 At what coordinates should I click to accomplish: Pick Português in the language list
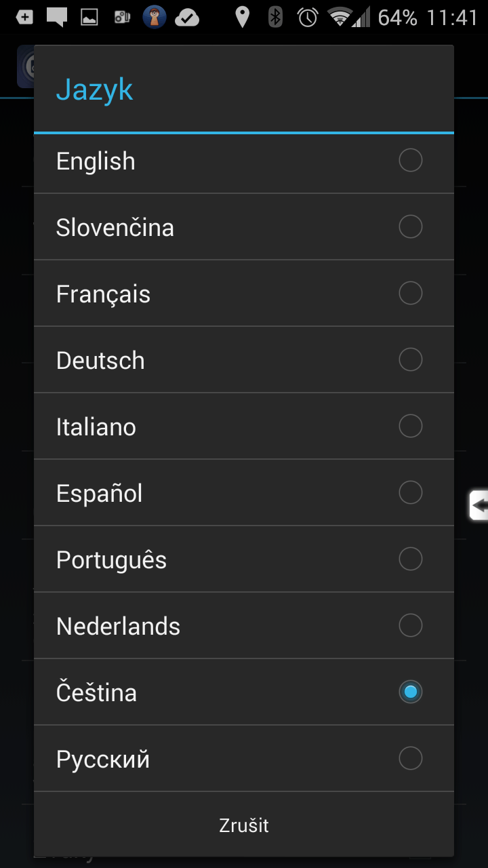coord(112,559)
